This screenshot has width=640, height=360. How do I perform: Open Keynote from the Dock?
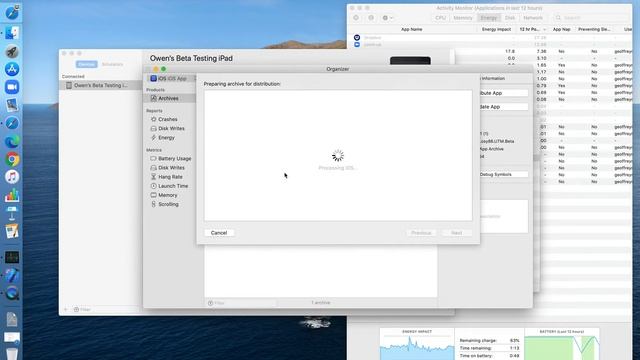tap(12, 213)
